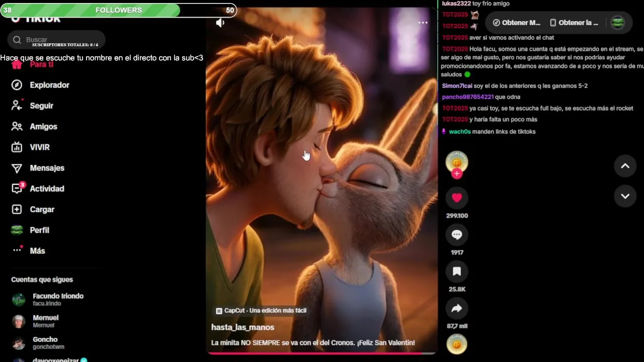Open the sound disc at the bottom

(x=457, y=344)
